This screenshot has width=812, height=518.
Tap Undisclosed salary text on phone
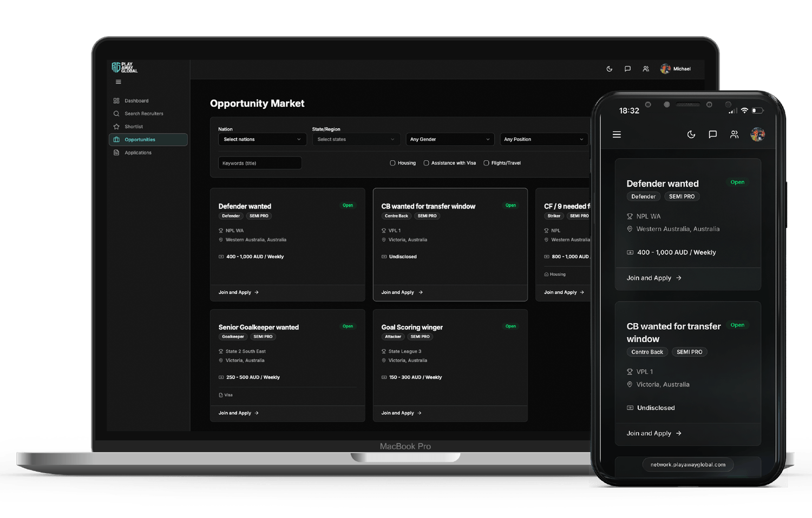tap(656, 408)
